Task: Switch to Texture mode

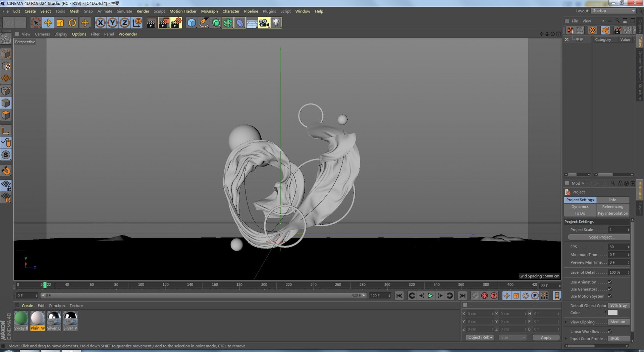Action: tap(6, 66)
